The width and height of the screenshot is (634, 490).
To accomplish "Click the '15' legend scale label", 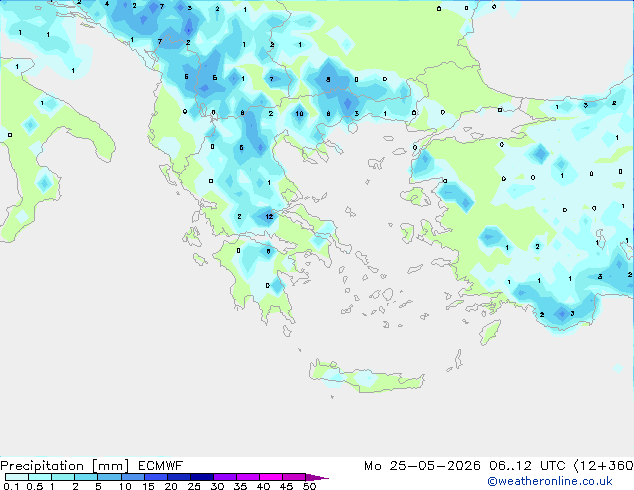I will click(x=148, y=486).
